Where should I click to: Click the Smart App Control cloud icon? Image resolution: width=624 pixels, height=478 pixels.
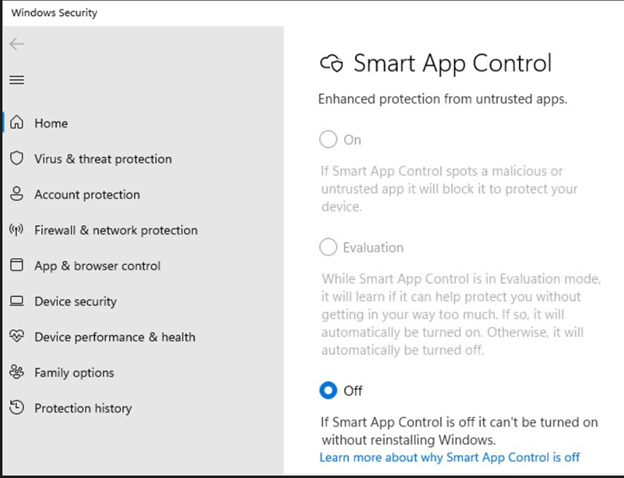point(331,65)
